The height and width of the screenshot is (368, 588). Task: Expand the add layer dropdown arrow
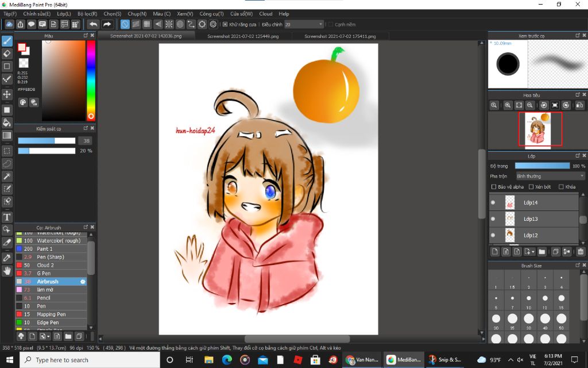(x=533, y=252)
